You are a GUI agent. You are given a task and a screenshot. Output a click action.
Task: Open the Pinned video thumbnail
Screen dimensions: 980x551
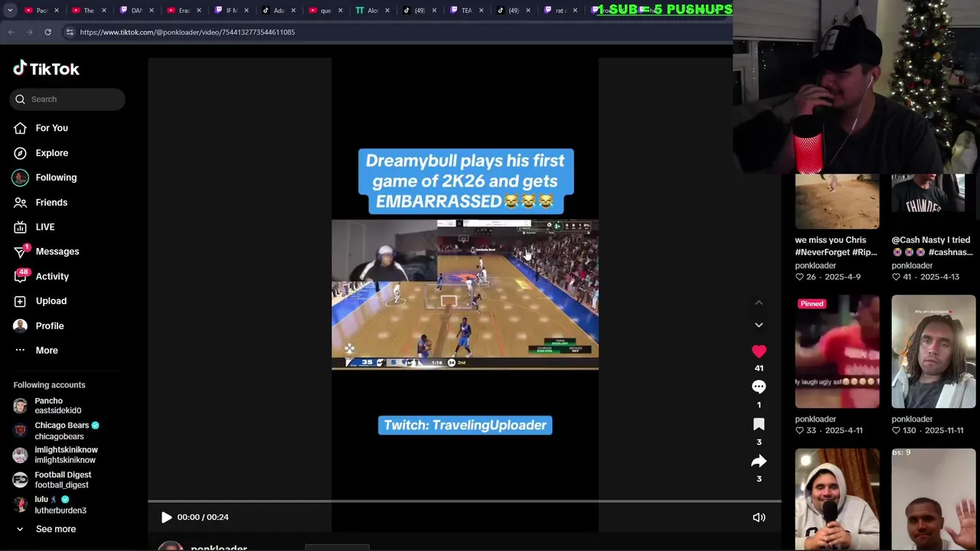[837, 352]
